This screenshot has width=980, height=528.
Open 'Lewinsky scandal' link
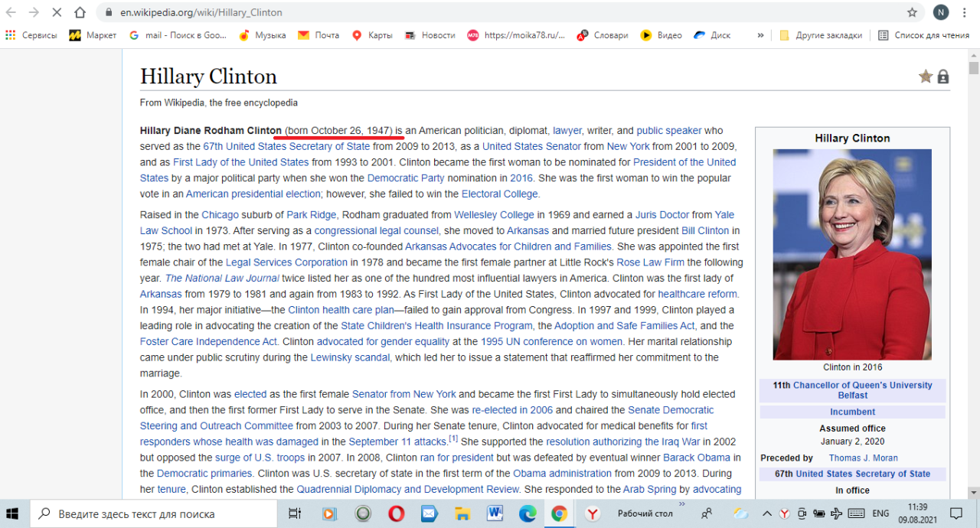point(351,357)
